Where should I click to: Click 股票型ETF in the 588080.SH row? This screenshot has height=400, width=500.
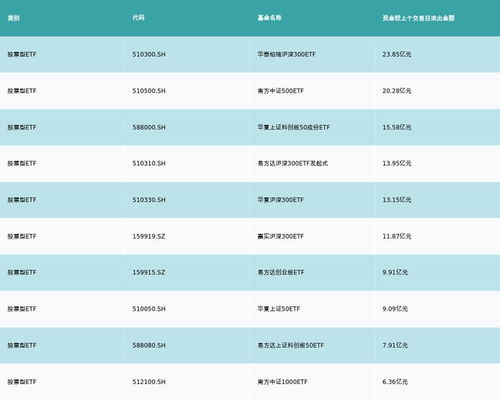pyautogui.click(x=22, y=345)
